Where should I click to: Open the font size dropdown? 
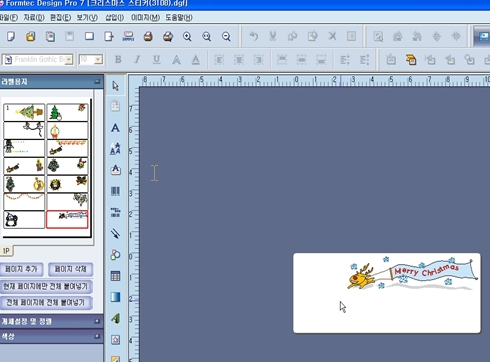[x=91, y=60]
